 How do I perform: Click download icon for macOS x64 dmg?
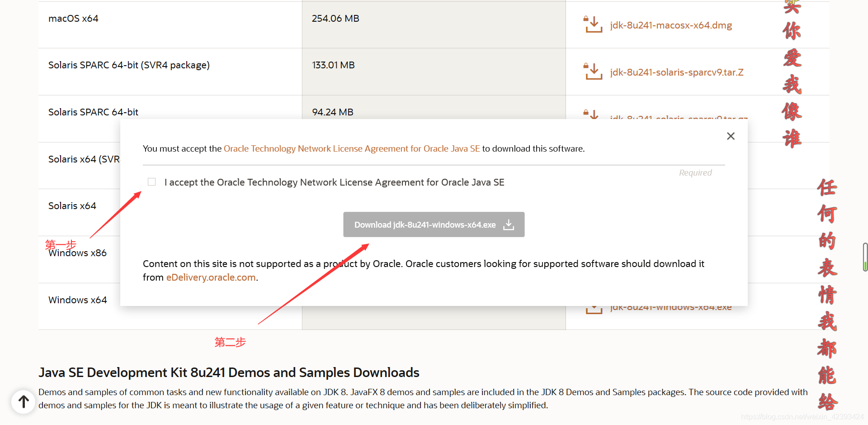[x=593, y=24]
